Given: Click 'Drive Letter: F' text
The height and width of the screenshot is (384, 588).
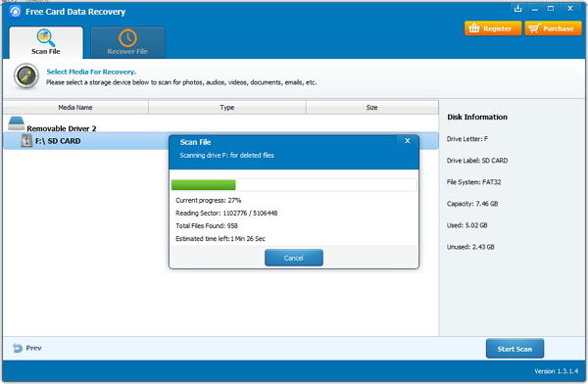Looking at the screenshot, I should click(x=467, y=139).
